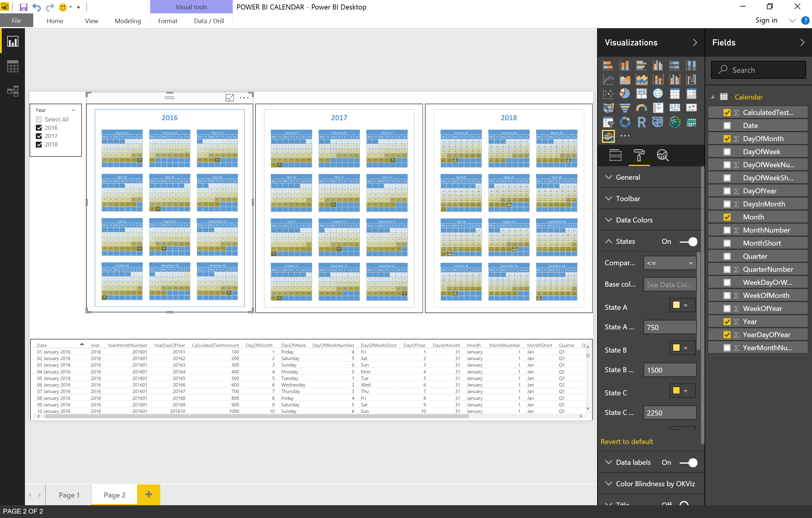The width and height of the screenshot is (812, 518).
Task: Open the Comparison operator dropdown
Action: pos(669,263)
